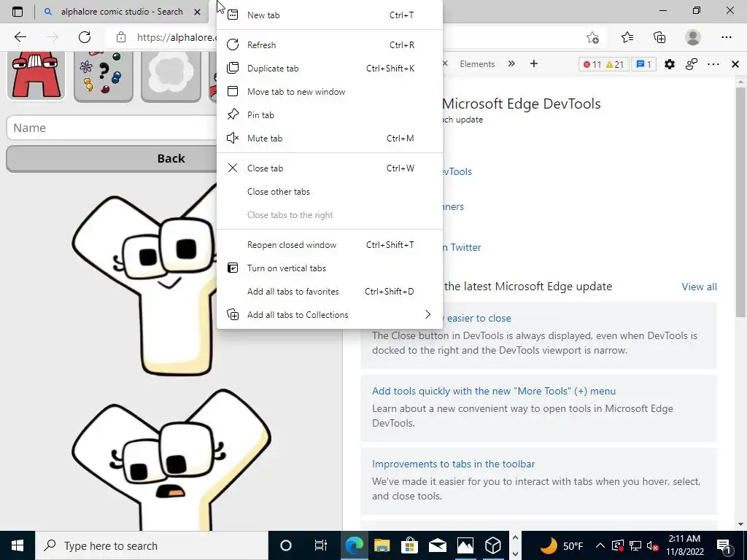This screenshot has width=747, height=560.
Task: Switch to the Elements DevTools tab
Action: pyautogui.click(x=477, y=64)
